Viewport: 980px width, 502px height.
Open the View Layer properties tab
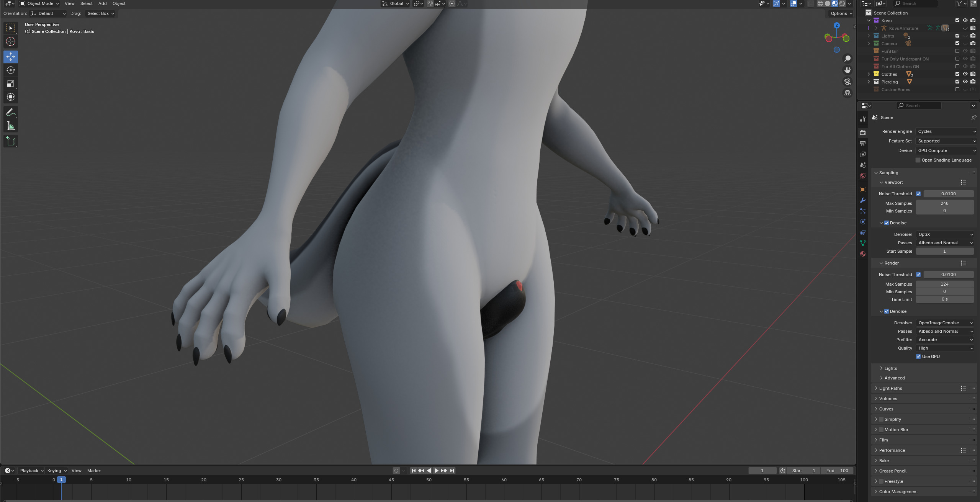coord(862,154)
